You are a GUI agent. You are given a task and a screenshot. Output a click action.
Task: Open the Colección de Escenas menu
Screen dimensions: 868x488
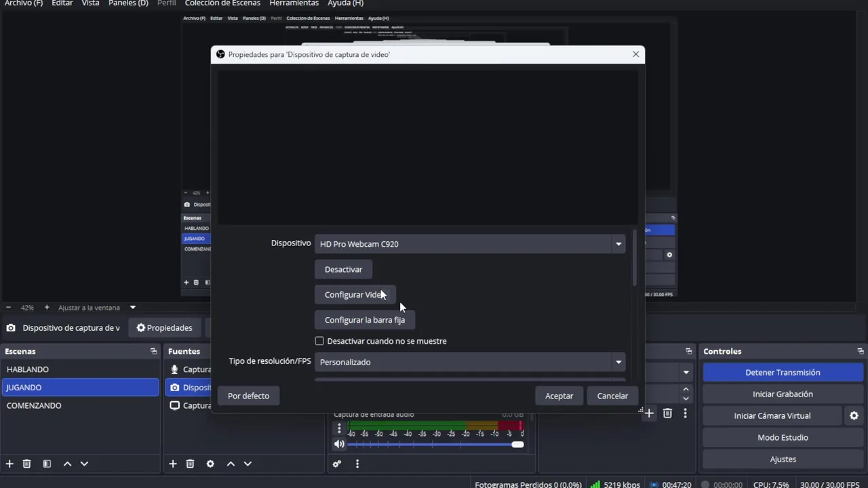tap(222, 3)
